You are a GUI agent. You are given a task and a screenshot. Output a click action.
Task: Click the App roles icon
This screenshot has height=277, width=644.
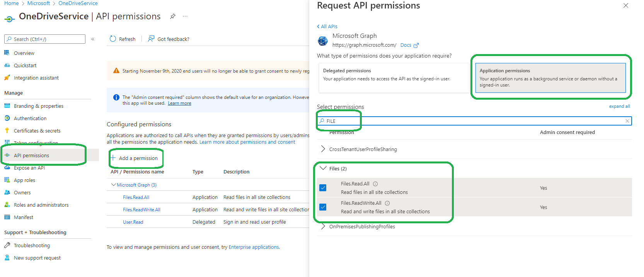[x=7, y=180]
